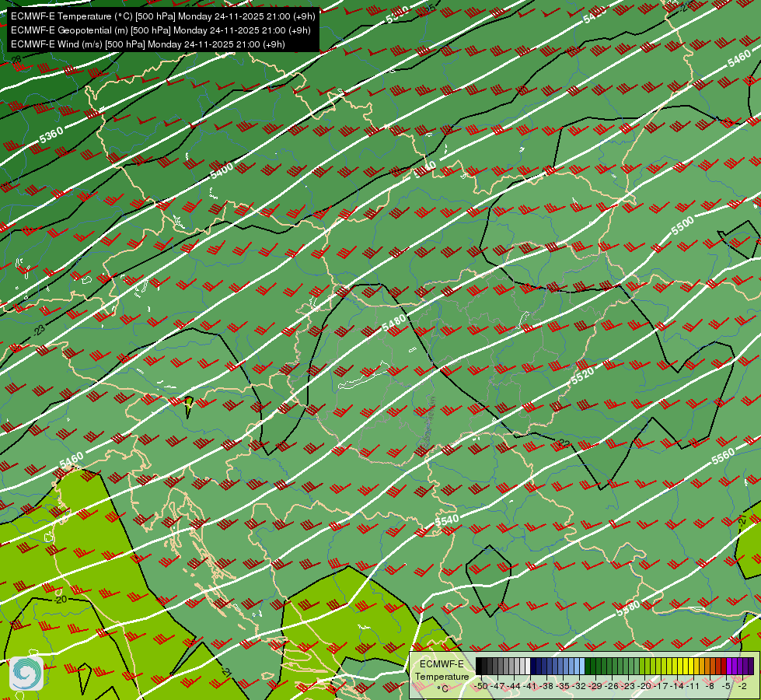
Task: Click the 22 isotherm label on the map
Action: pyautogui.click(x=564, y=443)
